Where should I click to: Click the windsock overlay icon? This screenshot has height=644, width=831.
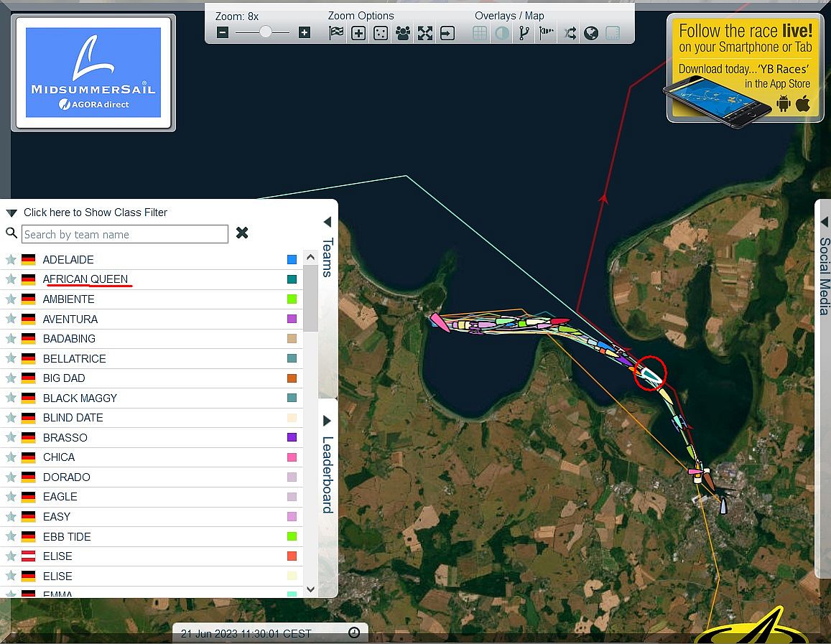point(547,33)
